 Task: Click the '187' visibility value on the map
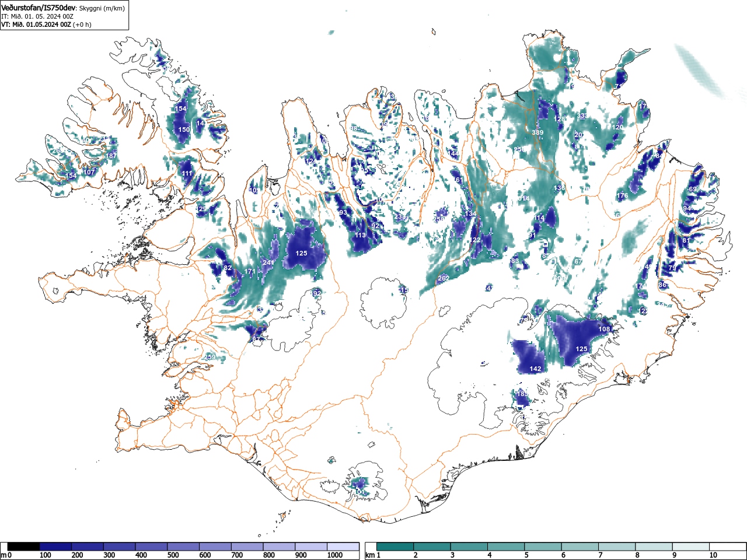click(x=111, y=156)
